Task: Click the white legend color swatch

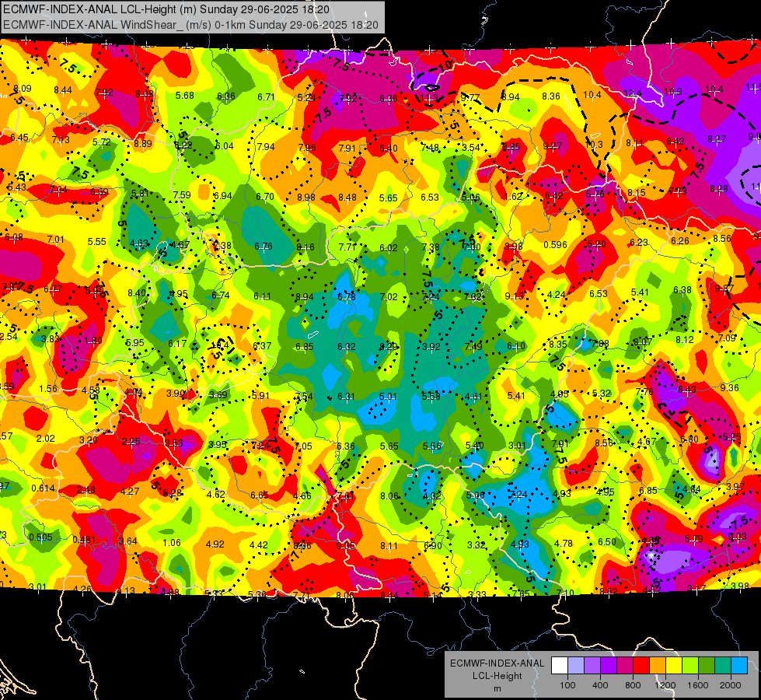Action: 560,666
